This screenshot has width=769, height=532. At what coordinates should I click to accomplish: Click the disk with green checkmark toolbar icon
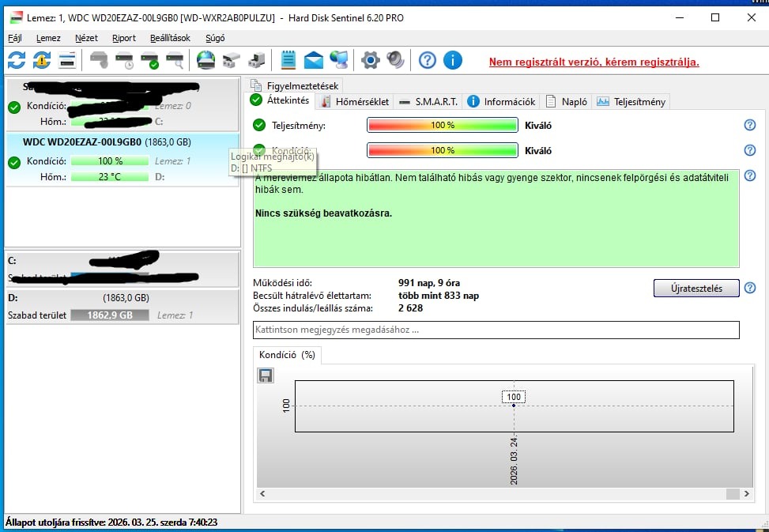pyautogui.click(x=149, y=60)
